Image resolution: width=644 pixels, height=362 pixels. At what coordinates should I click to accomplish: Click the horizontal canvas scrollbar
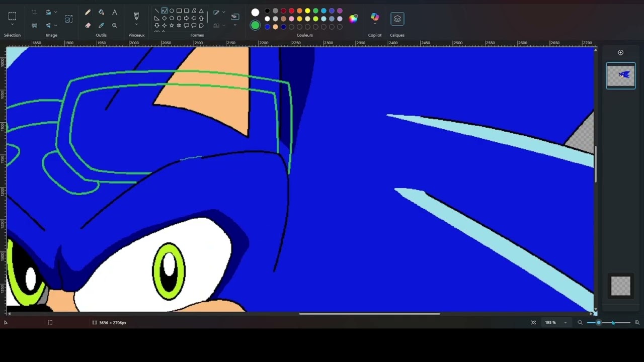pos(369,314)
